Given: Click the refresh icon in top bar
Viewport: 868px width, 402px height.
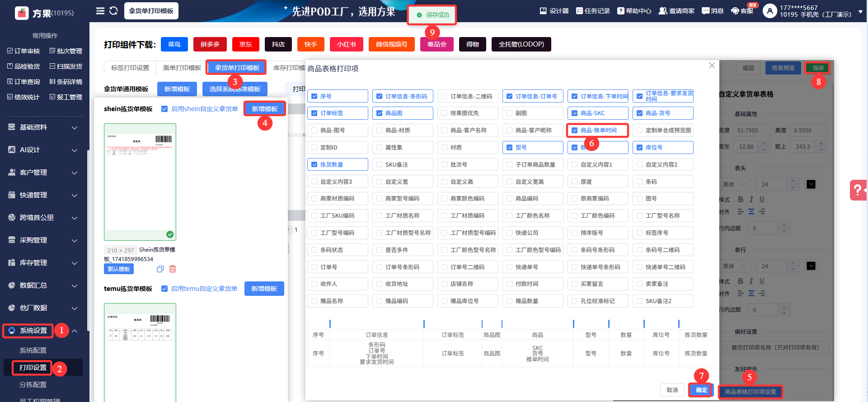Looking at the screenshot, I should click(x=113, y=11).
